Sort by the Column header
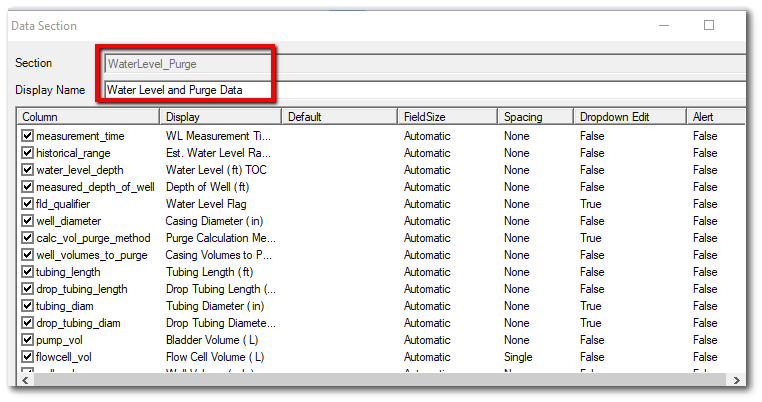The image size is (762, 402). pos(89,117)
